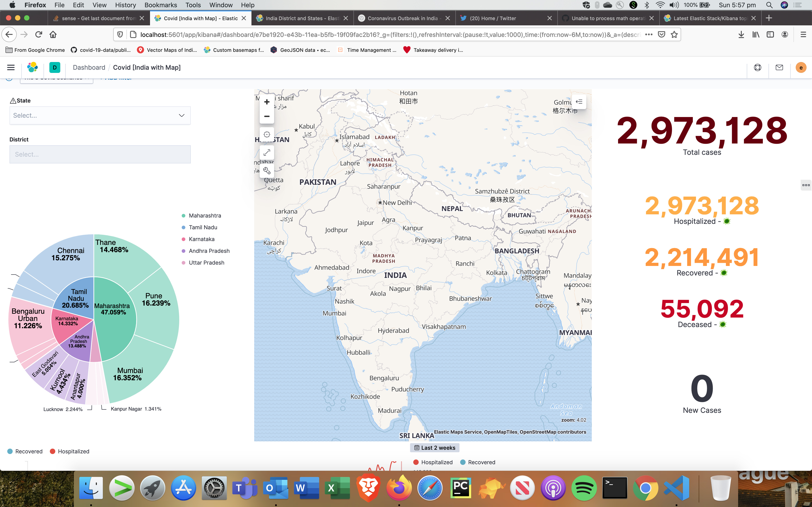Screen dimensions: 812x507
Task: Open panel options three-dot menu
Action: coord(806,185)
